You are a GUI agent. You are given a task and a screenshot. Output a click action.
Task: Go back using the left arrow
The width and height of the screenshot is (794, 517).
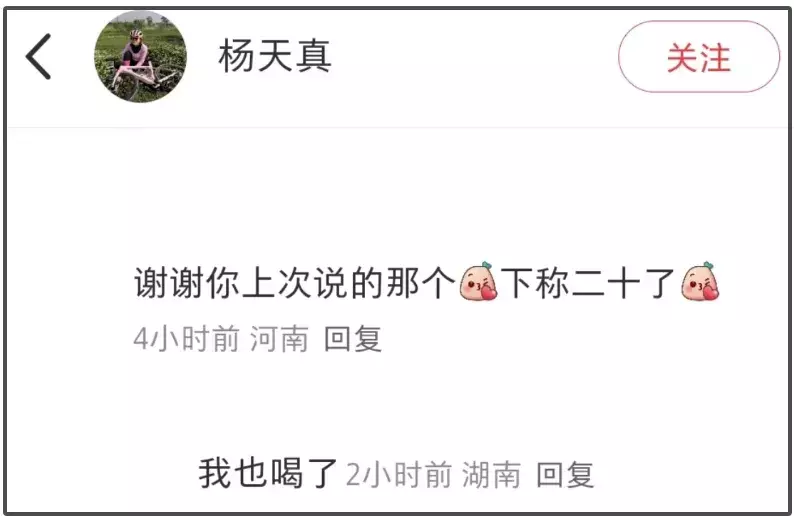coord(38,56)
